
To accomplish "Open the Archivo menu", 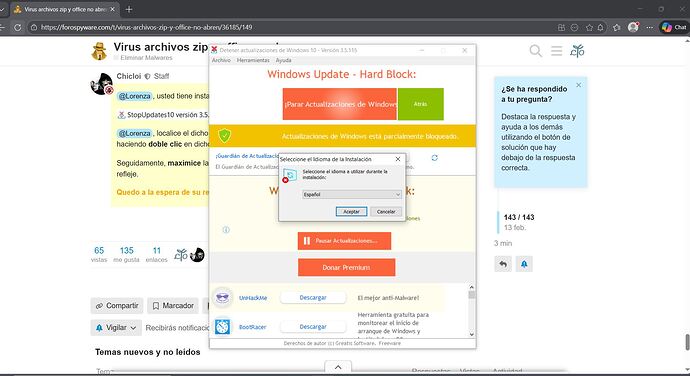I will [221, 60].
